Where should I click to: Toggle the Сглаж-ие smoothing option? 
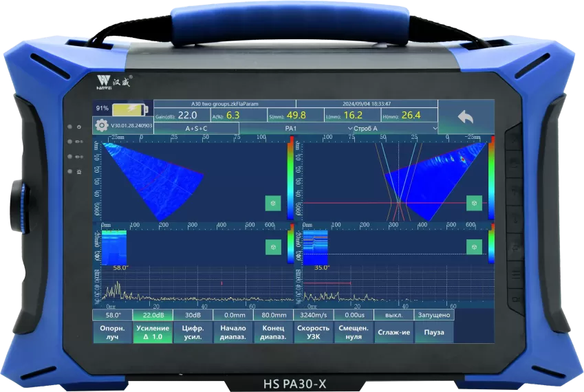click(393, 333)
